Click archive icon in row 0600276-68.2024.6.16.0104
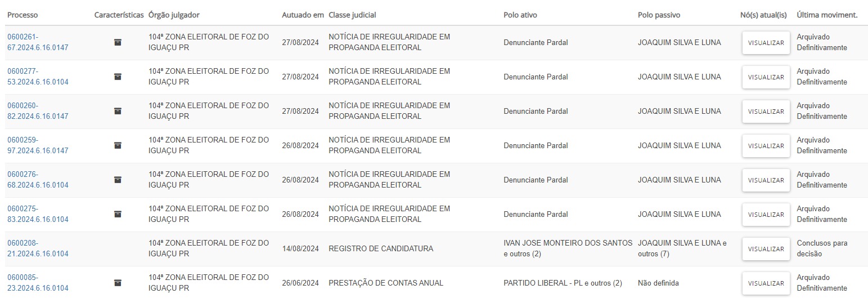The image size is (868, 307). coord(118,180)
